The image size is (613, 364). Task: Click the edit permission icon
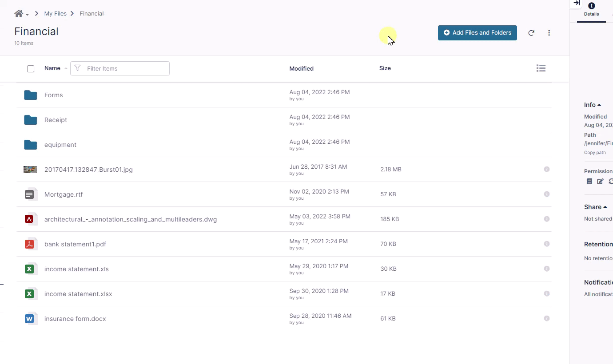(600, 181)
